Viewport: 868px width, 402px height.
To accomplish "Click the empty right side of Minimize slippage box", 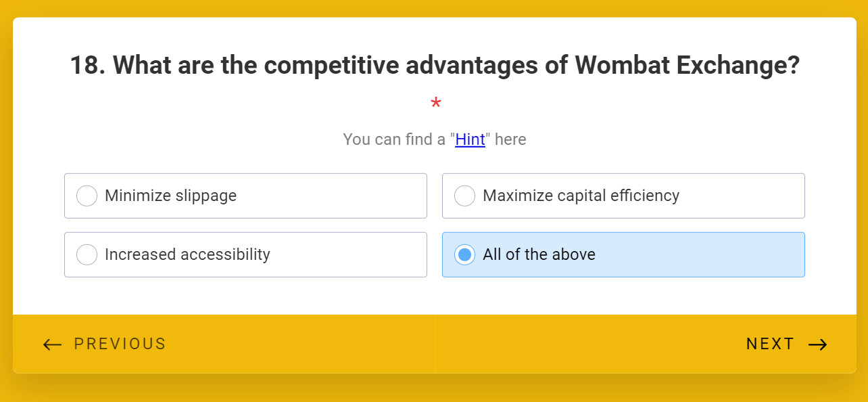I will coord(352,196).
